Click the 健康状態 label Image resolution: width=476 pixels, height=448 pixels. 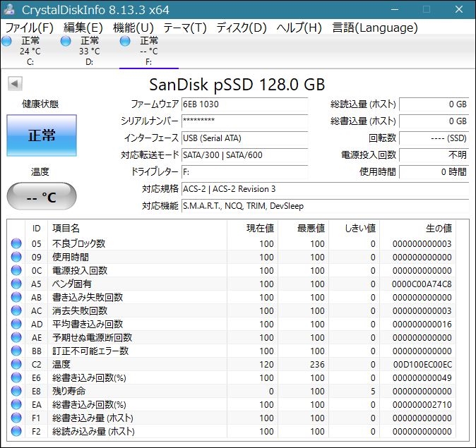pos(40,104)
